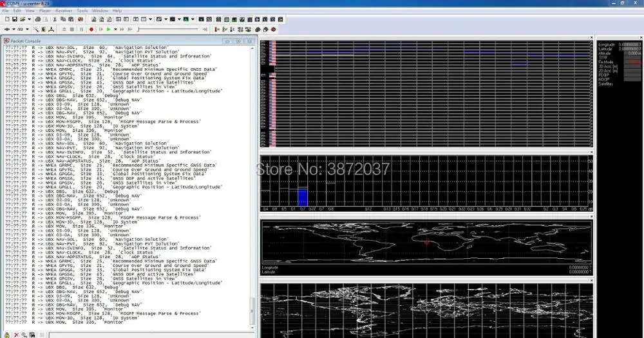Open dropdown arrow next to Play button
The height and width of the screenshot is (338, 644).
115,30
